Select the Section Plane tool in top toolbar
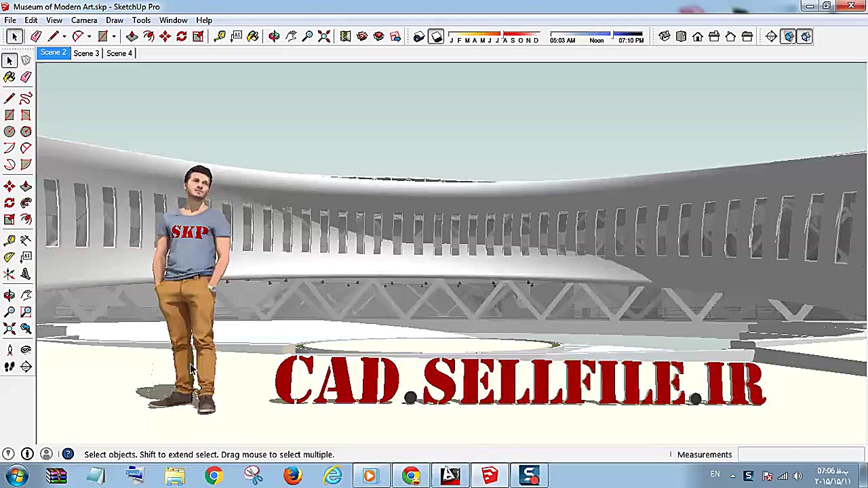This screenshot has height=488, width=868. [771, 37]
